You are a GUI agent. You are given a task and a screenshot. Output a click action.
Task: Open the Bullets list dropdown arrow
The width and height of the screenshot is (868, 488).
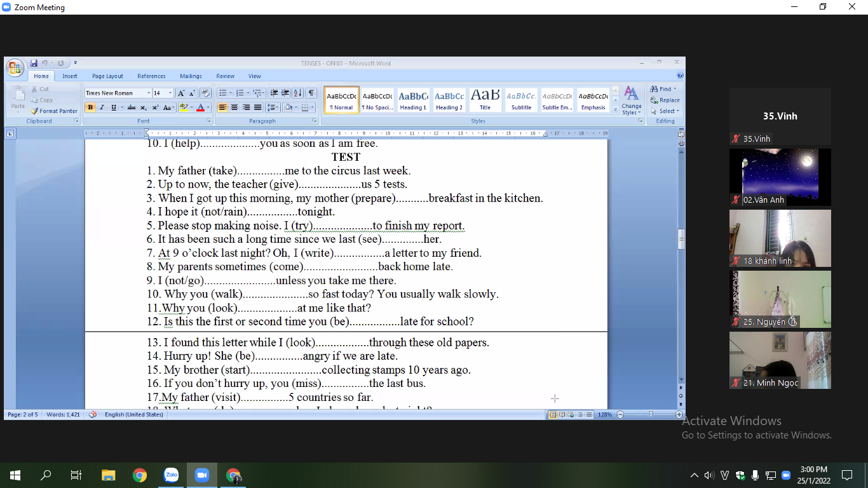[231, 93]
